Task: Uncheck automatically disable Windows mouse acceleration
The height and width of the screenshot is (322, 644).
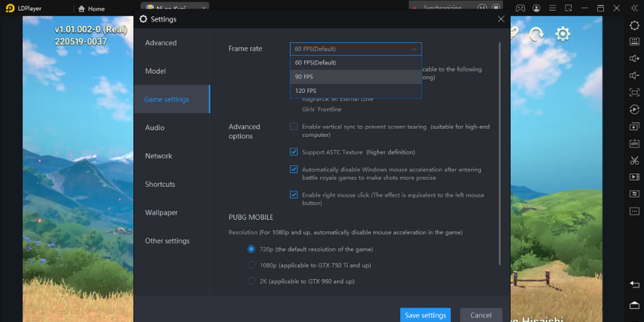Action: click(x=293, y=169)
